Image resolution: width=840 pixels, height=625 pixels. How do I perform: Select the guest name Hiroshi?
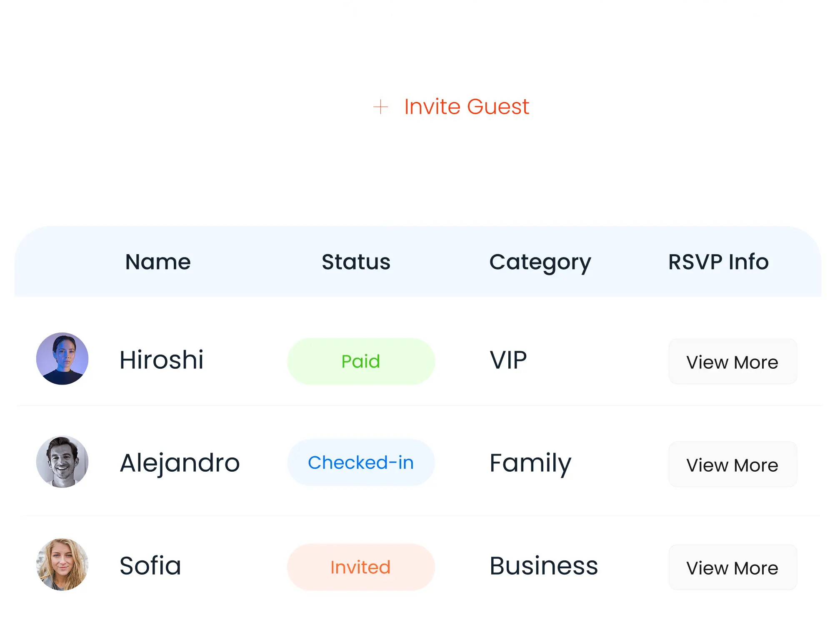click(162, 360)
